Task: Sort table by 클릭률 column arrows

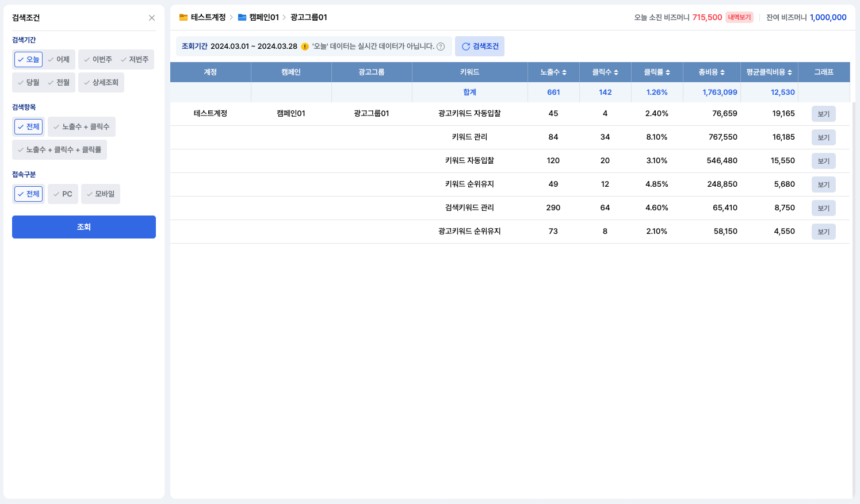Action: point(668,72)
